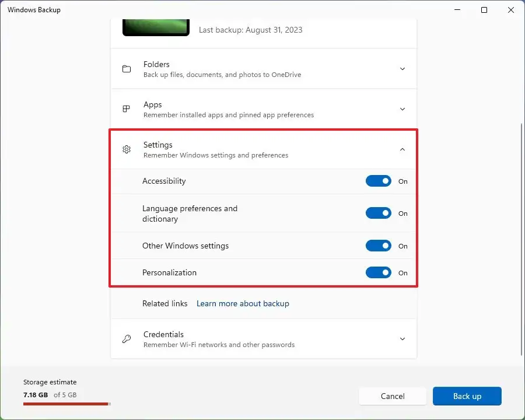
Task: Toggle Personalization backup off
Action: (x=379, y=272)
